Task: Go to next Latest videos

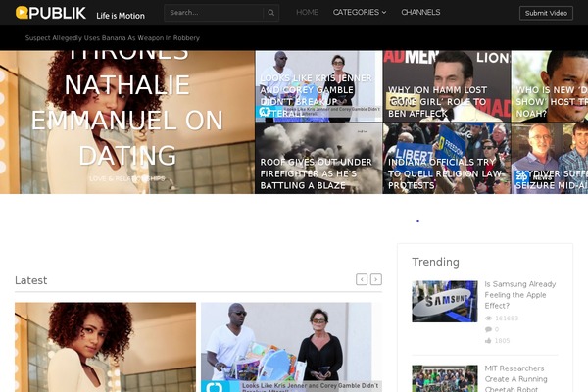Action: 376,279
